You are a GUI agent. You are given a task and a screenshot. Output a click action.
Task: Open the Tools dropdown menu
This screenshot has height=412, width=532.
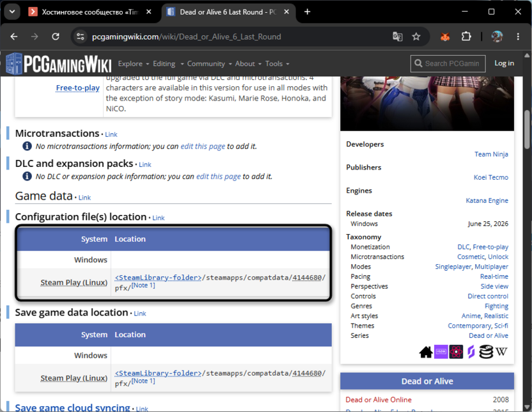pyautogui.click(x=277, y=64)
